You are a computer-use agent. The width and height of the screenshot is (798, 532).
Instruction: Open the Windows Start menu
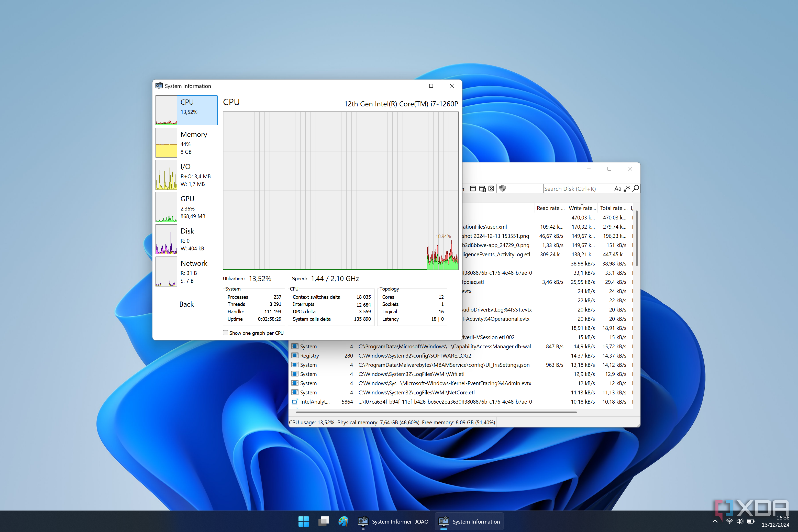303,521
